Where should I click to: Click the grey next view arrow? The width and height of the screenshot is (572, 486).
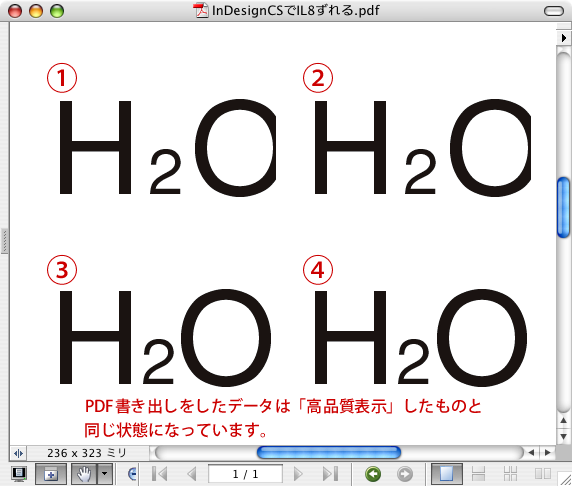[x=405, y=474]
